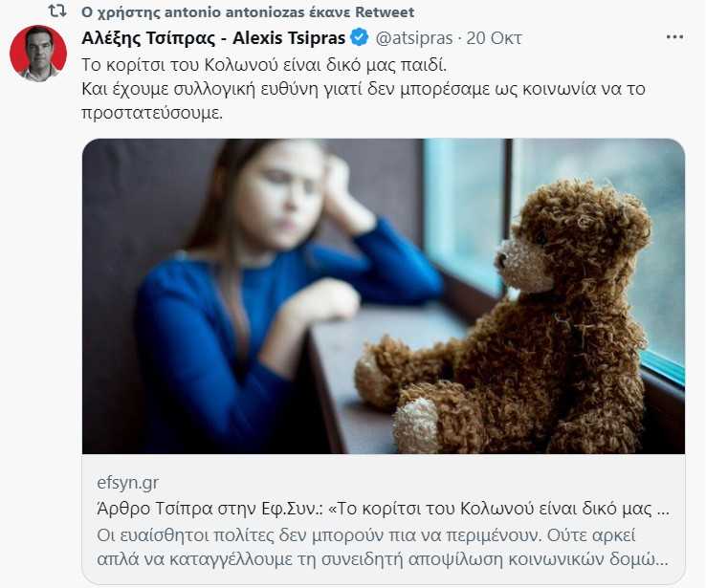Open the teddy bear article image
The image size is (706, 588).
(384, 296)
